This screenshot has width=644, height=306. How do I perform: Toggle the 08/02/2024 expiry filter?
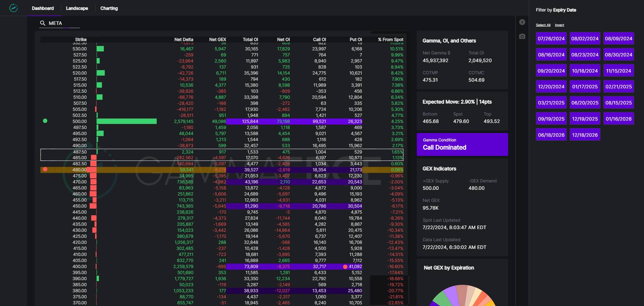585,39
